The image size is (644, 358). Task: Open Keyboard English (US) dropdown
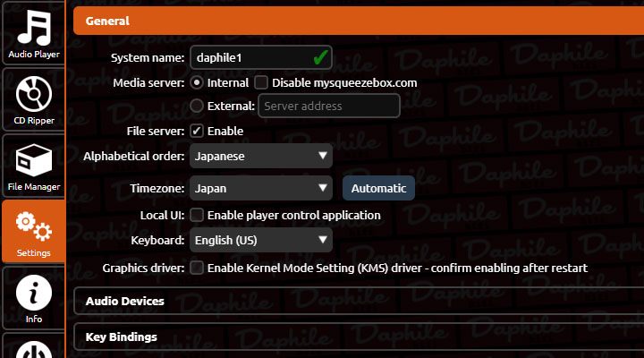click(260, 241)
